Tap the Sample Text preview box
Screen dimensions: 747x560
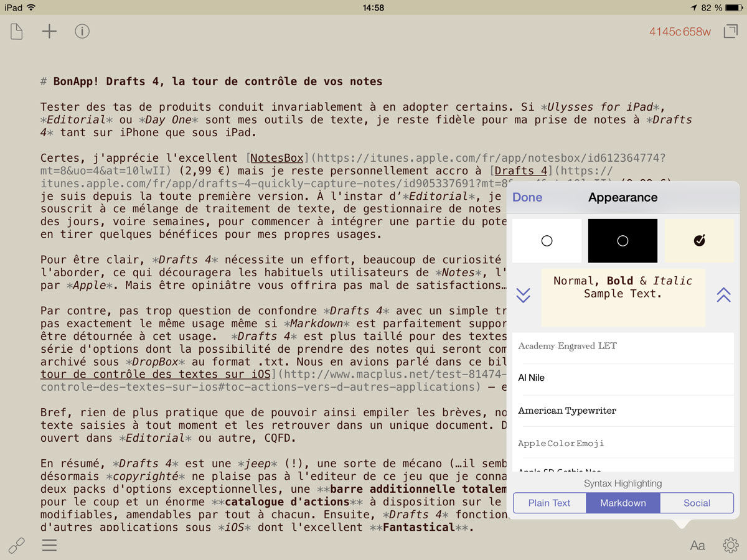[623, 297]
